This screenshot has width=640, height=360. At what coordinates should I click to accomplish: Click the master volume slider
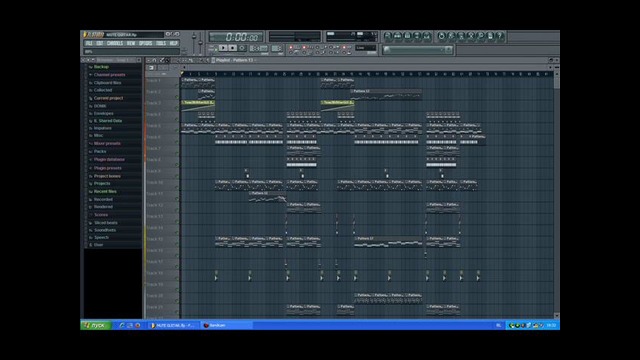click(194, 43)
